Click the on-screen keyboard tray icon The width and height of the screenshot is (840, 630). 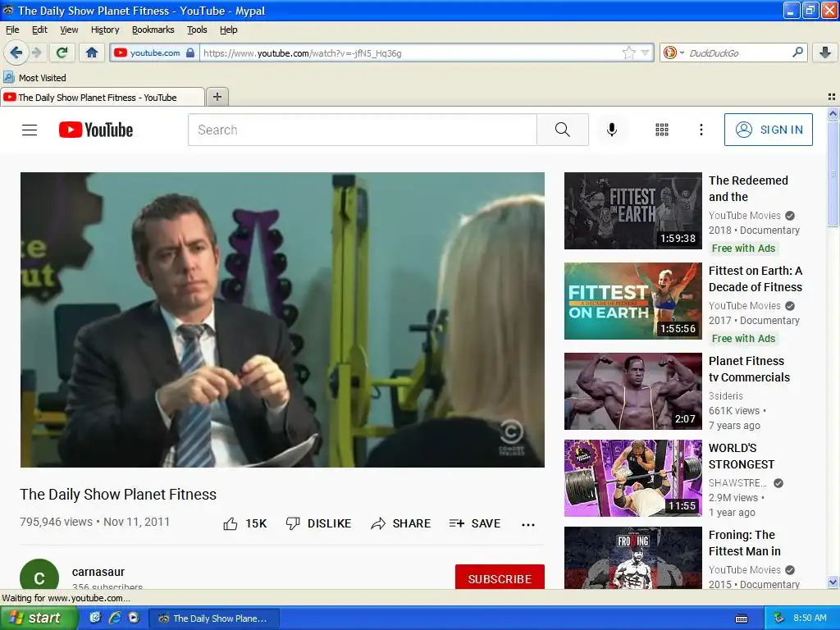742,619
